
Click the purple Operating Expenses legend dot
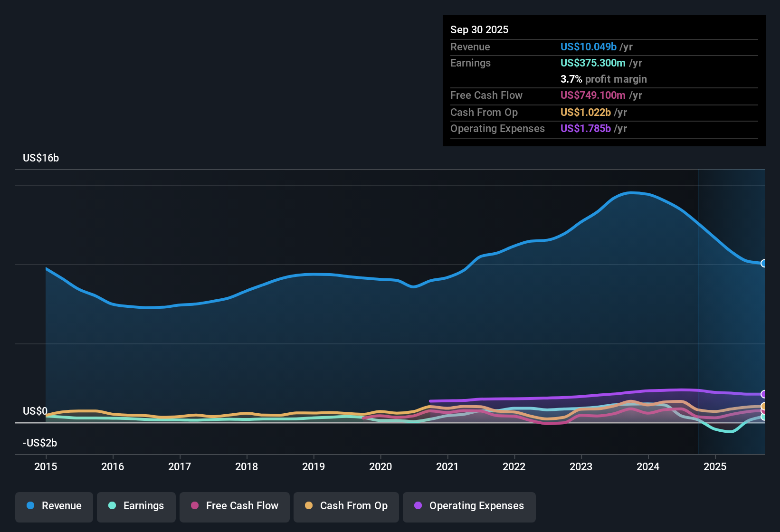418,505
